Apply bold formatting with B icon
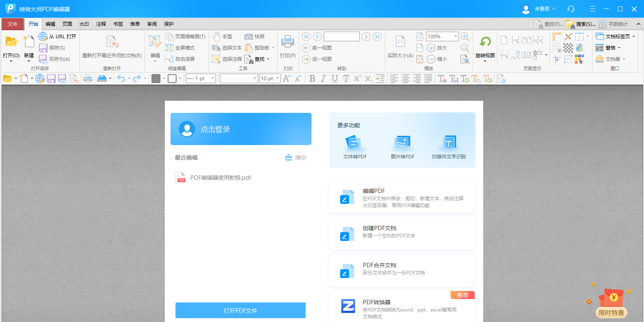Viewport: 644px width, 322px height. click(x=312, y=79)
